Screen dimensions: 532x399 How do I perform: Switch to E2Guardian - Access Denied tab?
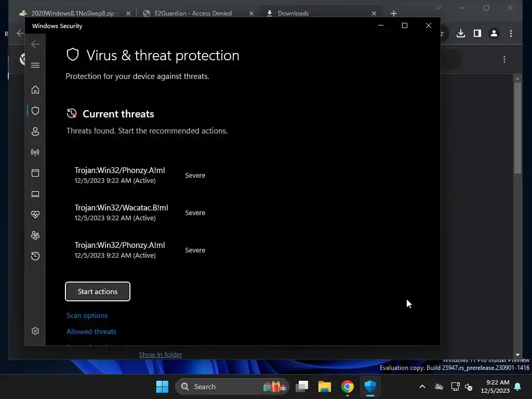click(193, 13)
